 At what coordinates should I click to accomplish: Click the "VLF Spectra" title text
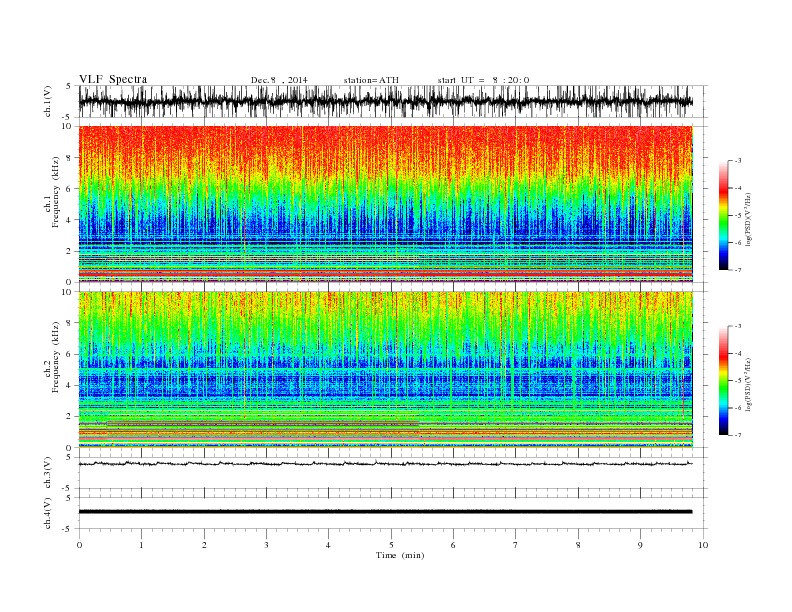113,79
